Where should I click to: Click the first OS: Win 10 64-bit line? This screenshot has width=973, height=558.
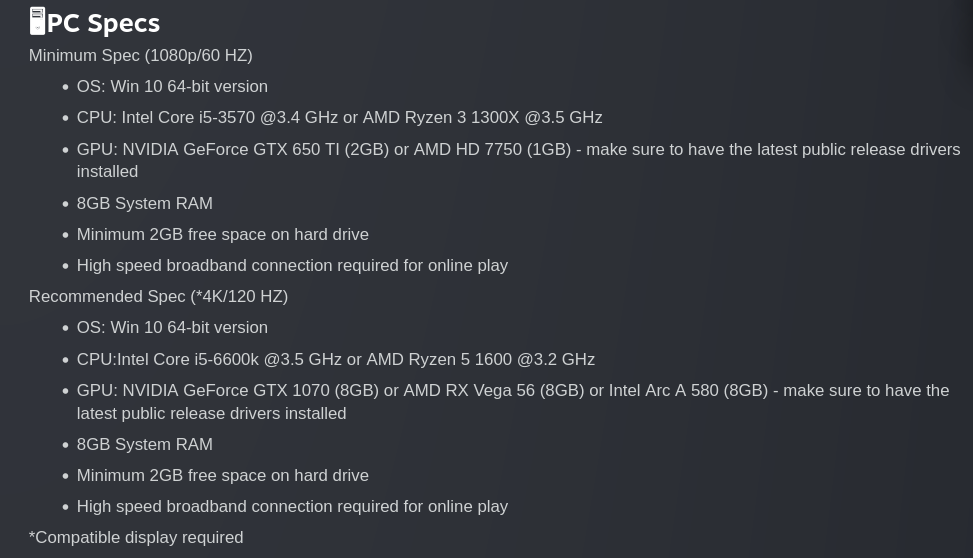point(172,86)
